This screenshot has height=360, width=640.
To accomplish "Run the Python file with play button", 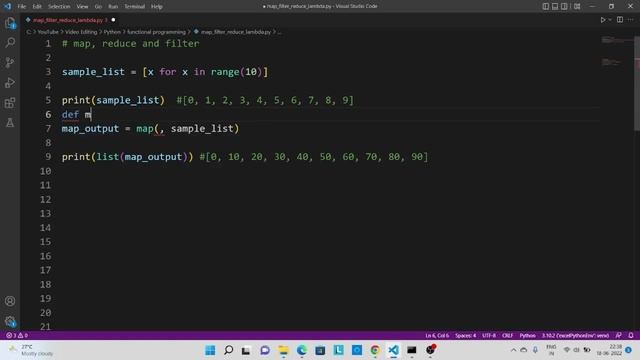I will click(x=602, y=20).
